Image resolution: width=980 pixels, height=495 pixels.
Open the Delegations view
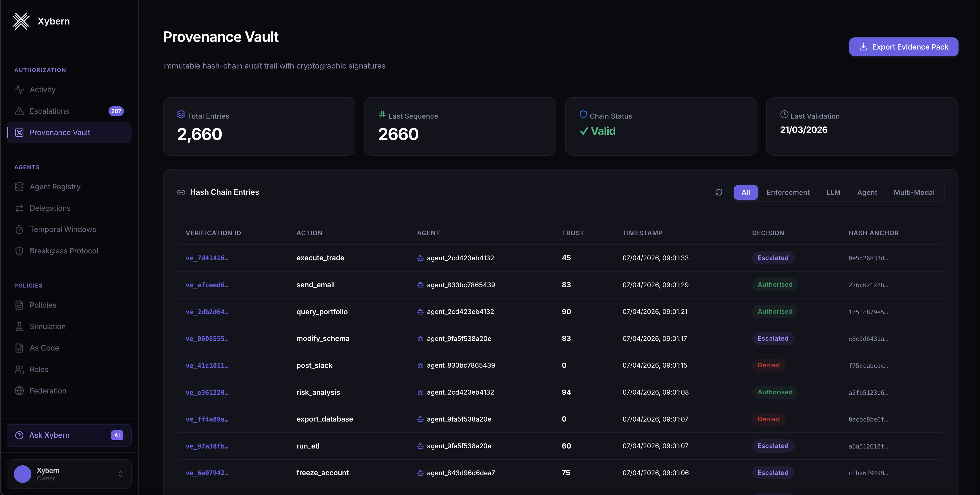click(50, 208)
